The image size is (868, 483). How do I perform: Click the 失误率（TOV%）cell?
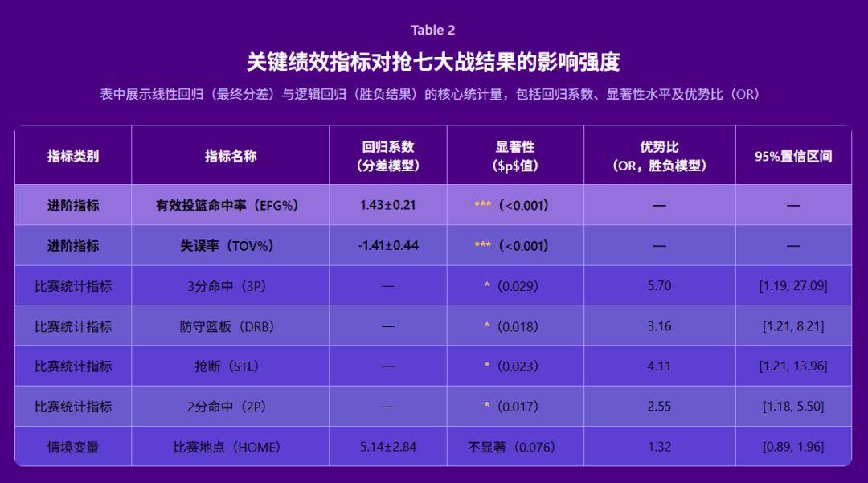point(231,246)
